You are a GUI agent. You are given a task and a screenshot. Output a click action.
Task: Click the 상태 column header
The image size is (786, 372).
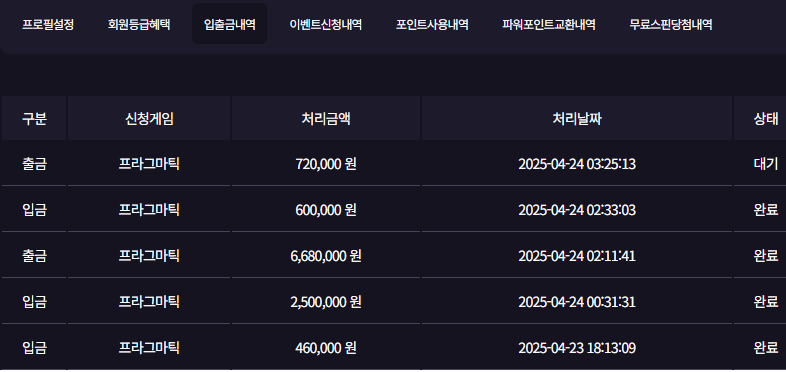pyautogui.click(x=760, y=119)
